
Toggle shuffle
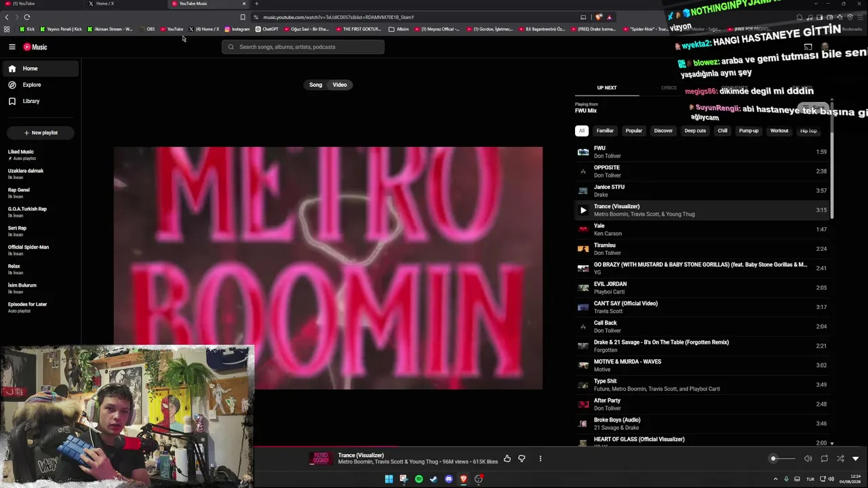840,459
